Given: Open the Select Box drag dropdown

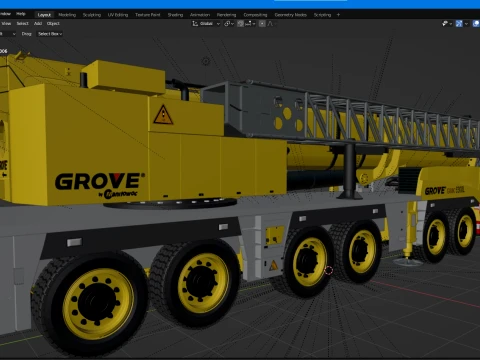Looking at the screenshot, I should coord(50,34).
